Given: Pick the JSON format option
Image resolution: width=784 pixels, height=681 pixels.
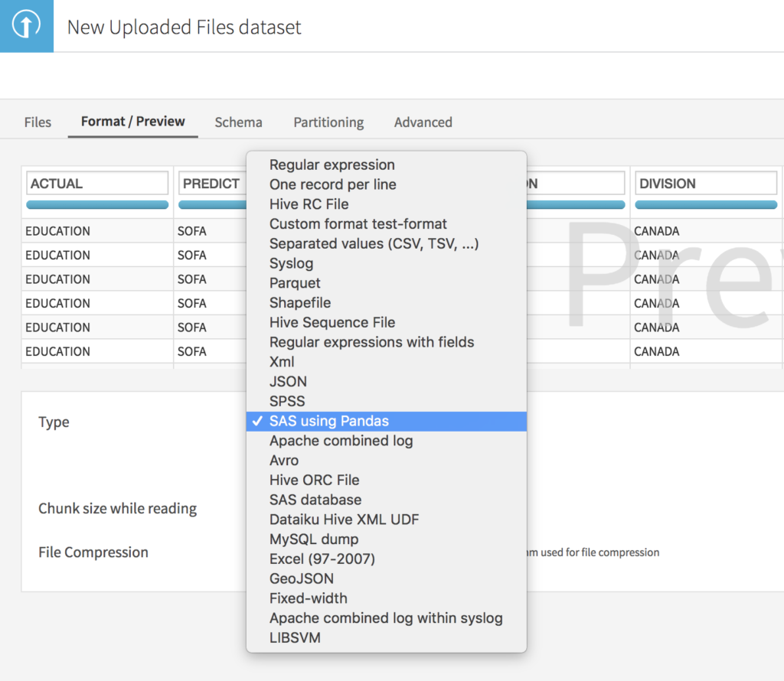Looking at the screenshot, I should click(287, 381).
